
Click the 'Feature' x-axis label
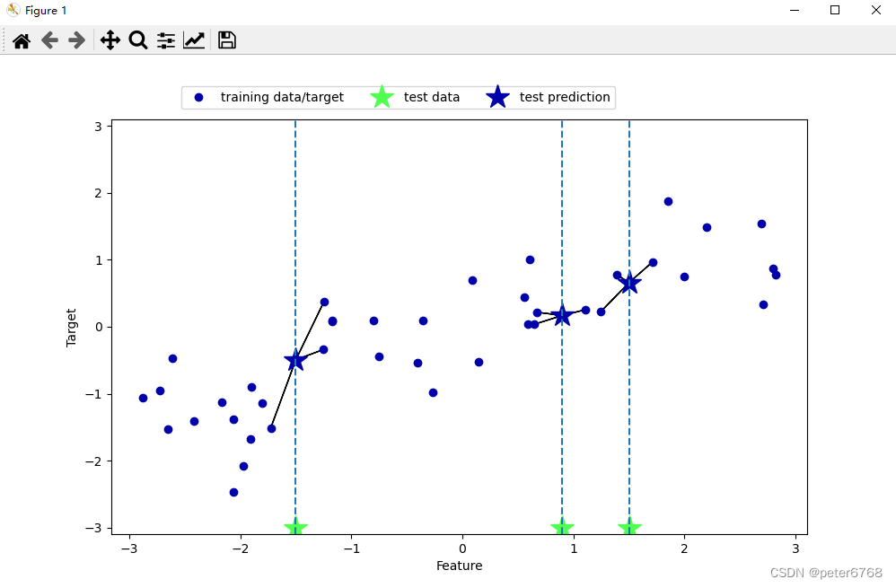point(459,566)
